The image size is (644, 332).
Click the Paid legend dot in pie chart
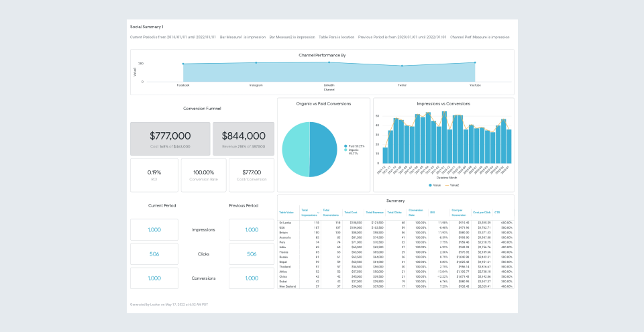(346, 146)
